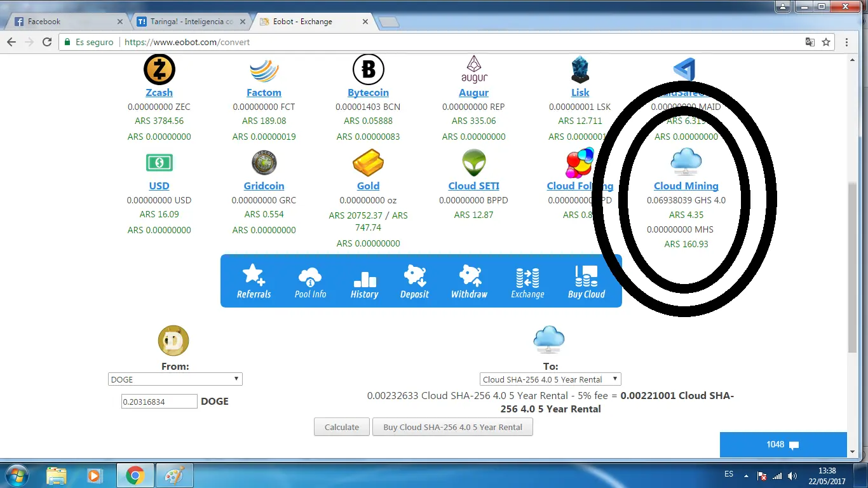Open Withdraw in the blue toolbar

tap(469, 281)
